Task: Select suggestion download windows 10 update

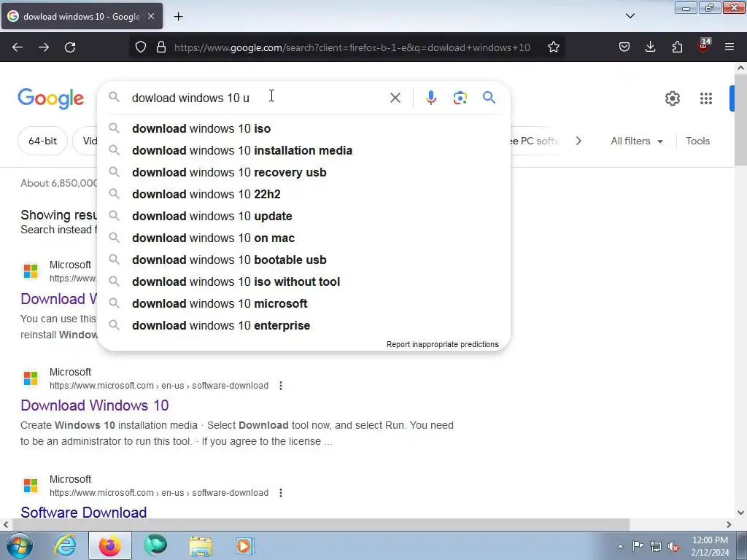Action: point(303,216)
